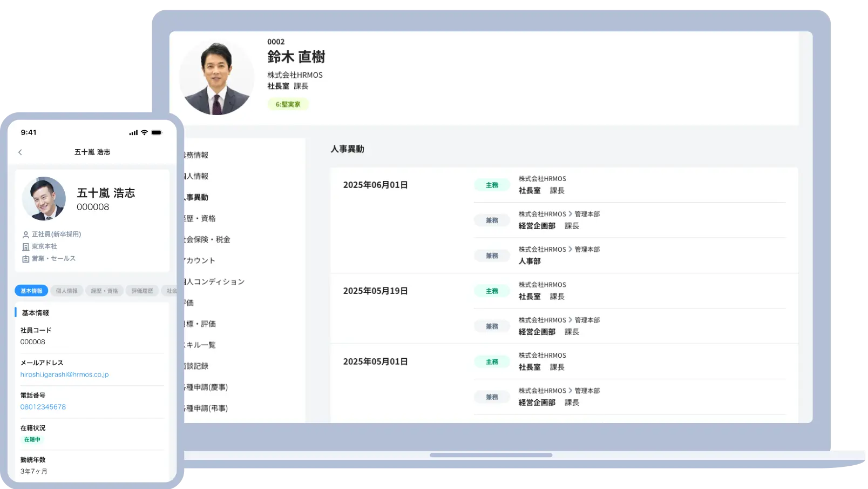Tap the back chevron on 五十嵐浩志's profile
868x489 pixels.
(20, 152)
